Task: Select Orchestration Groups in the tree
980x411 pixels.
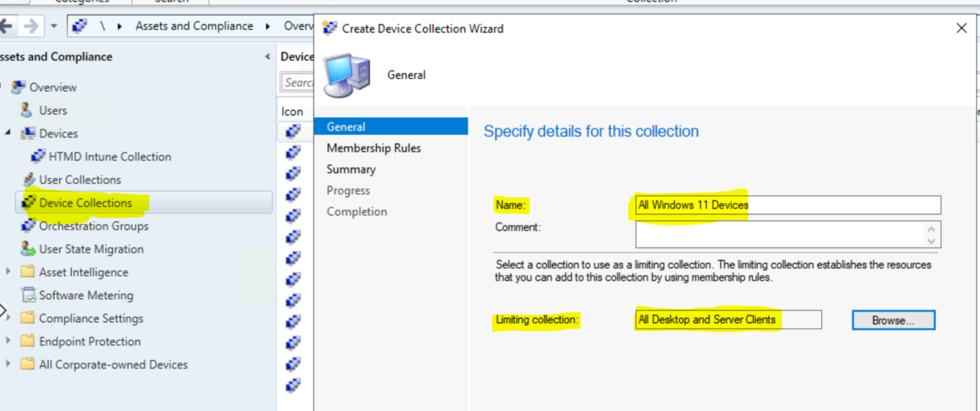Action: (94, 226)
